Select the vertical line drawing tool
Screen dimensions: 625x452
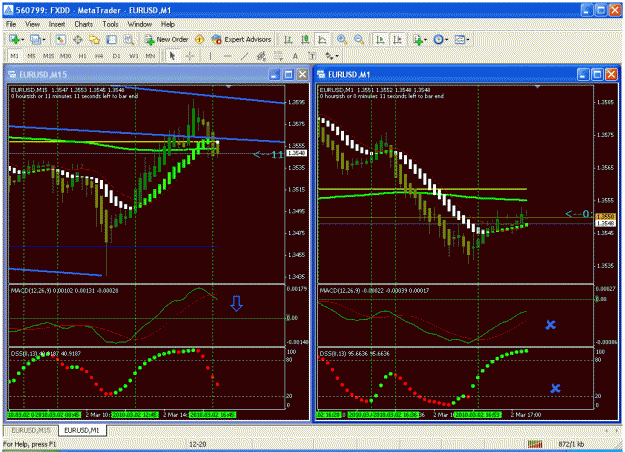[x=210, y=56]
